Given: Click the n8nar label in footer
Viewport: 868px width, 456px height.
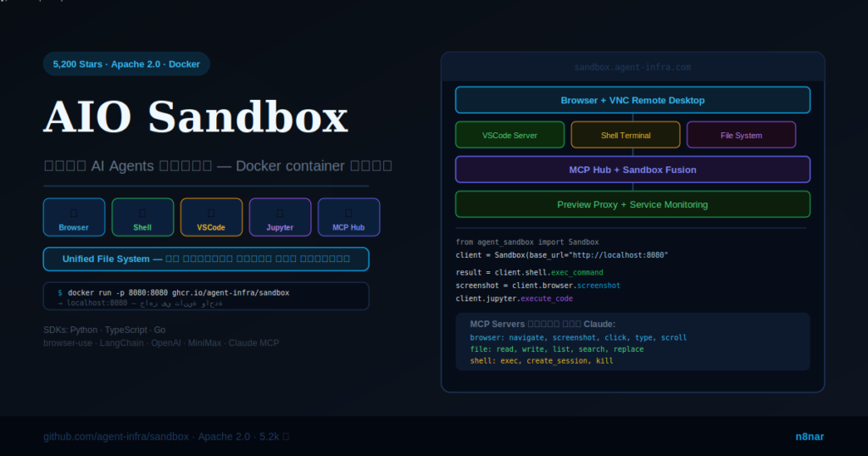Looking at the screenshot, I should [810, 437].
